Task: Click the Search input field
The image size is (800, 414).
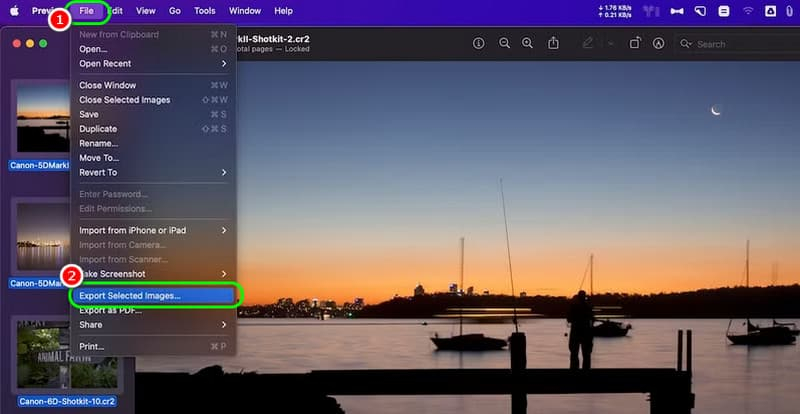Action: pos(737,44)
